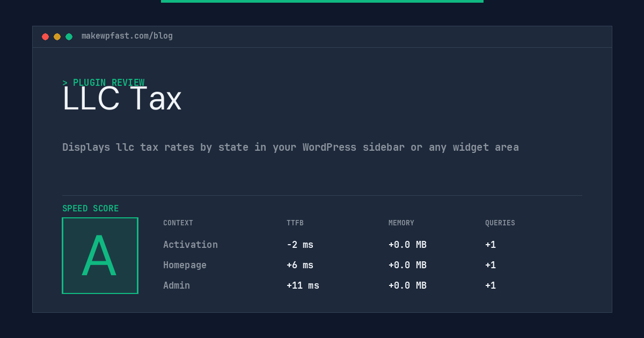The width and height of the screenshot is (644, 338).
Task: Click the speed score 'A' grade box
Action: click(100, 255)
